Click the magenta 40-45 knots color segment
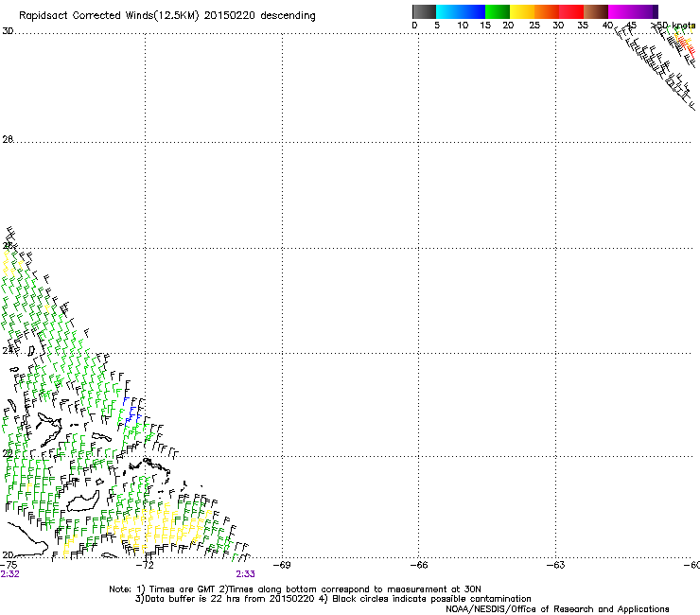Screen dimensions: 700x615 click(621, 11)
